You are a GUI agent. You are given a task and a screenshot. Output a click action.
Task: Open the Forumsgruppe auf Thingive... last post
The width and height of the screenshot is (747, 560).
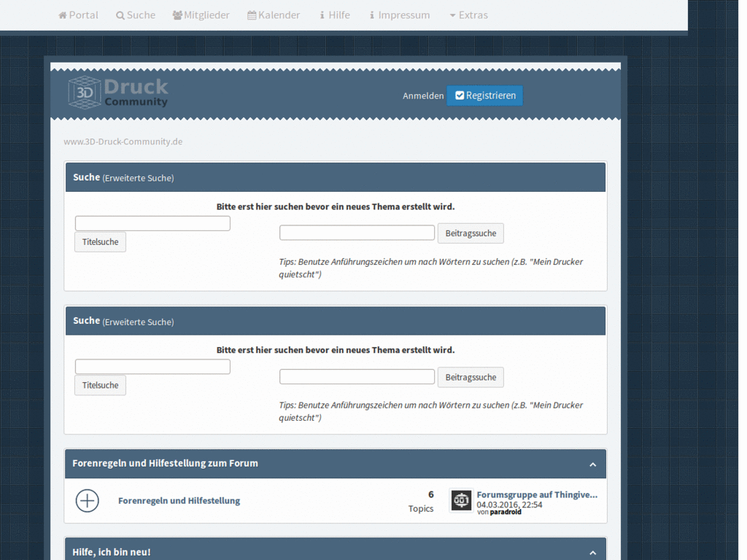coord(537,495)
